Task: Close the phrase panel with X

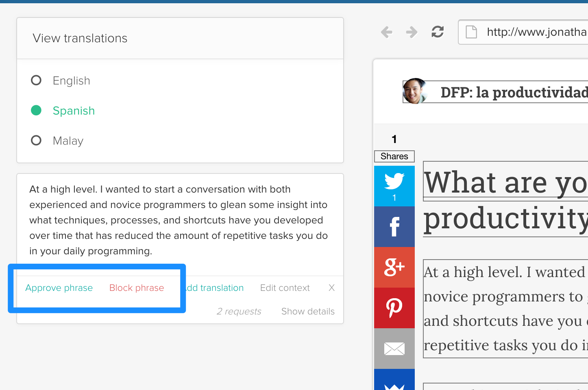Action: [x=332, y=288]
